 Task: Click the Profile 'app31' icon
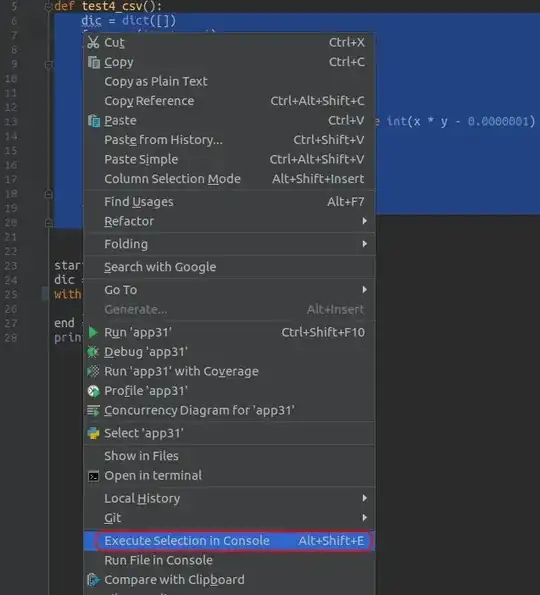click(93, 391)
